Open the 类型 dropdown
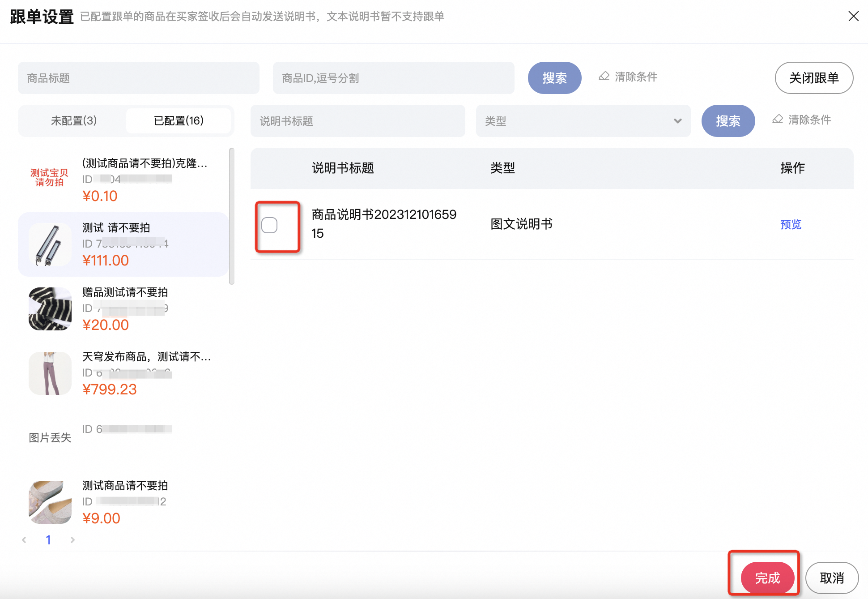Screen dimensions: 868x599 [x=583, y=121]
